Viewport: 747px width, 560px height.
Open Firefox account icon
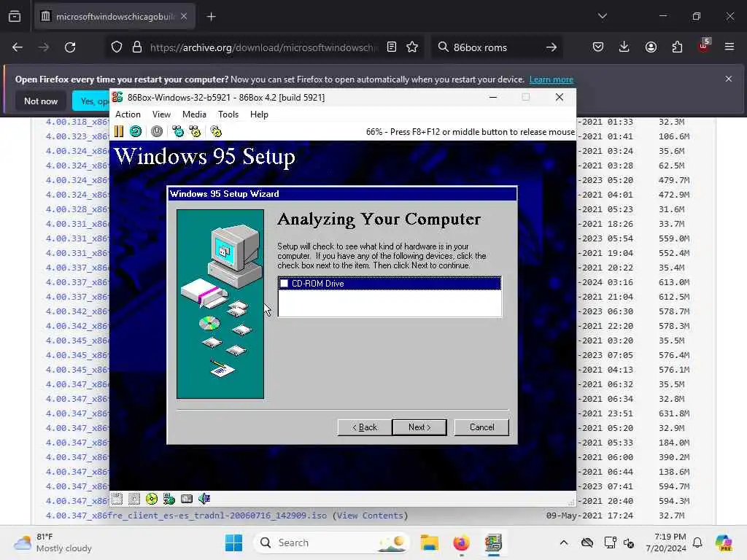click(x=651, y=47)
